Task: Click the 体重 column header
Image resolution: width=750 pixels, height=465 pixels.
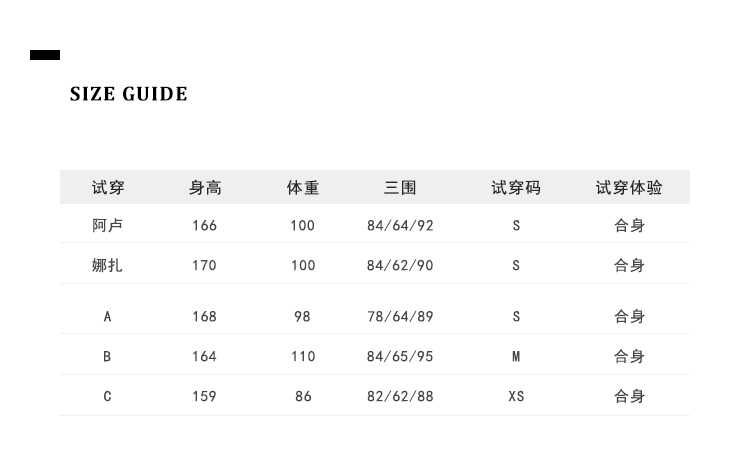Action: pos(303,187)
